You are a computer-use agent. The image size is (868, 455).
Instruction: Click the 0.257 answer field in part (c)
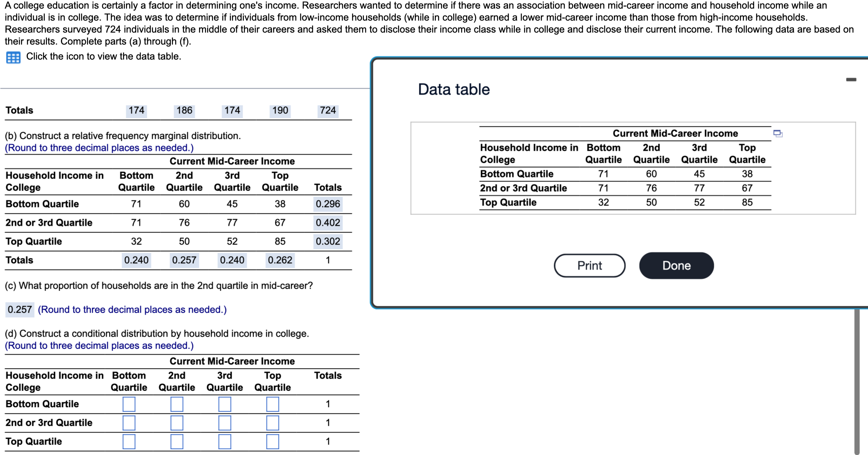pos(20,309)
